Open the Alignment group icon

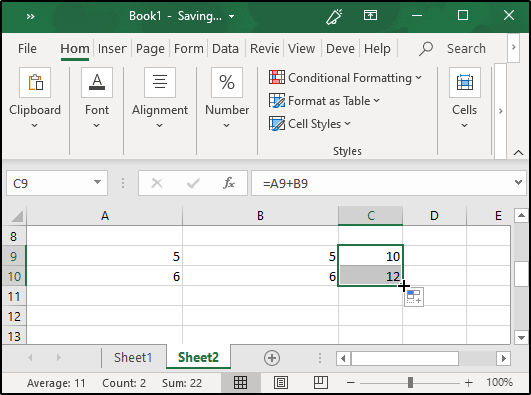[x=160, y=82]
